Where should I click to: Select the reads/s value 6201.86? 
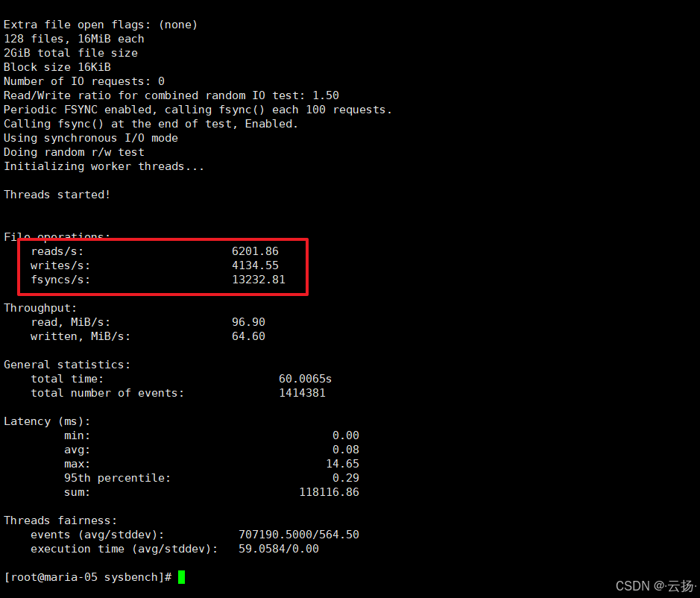point(255,251)
